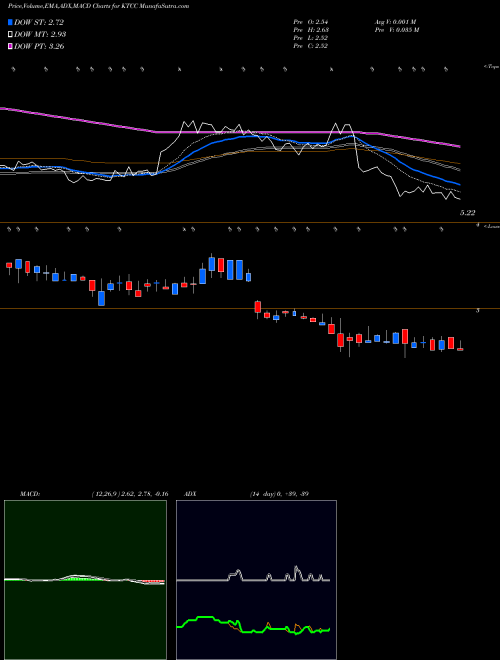The image size is (500, 660).
Task: Click the '3' price axis label
Action: [x=478, y=310]
